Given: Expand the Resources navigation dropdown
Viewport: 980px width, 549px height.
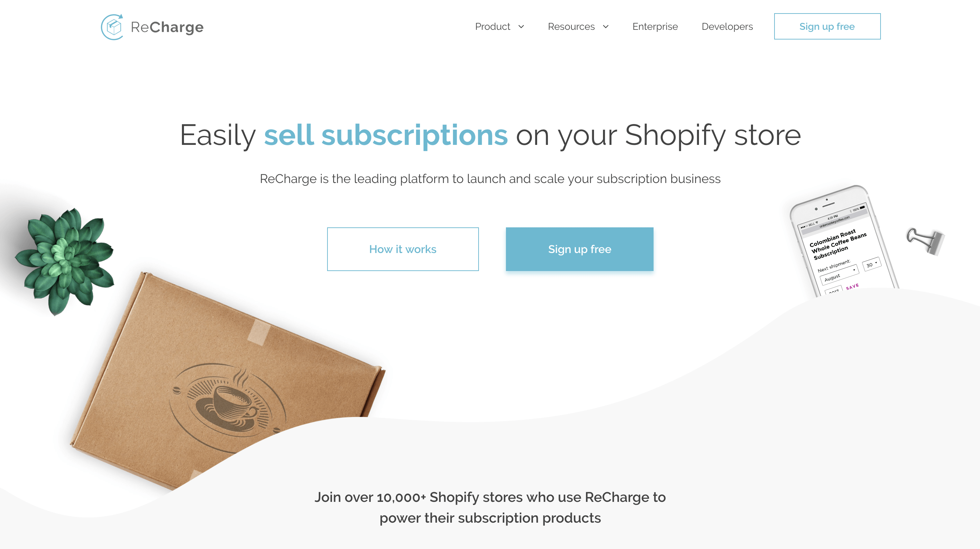Looking at the screenshot, I should pos(578,26).
